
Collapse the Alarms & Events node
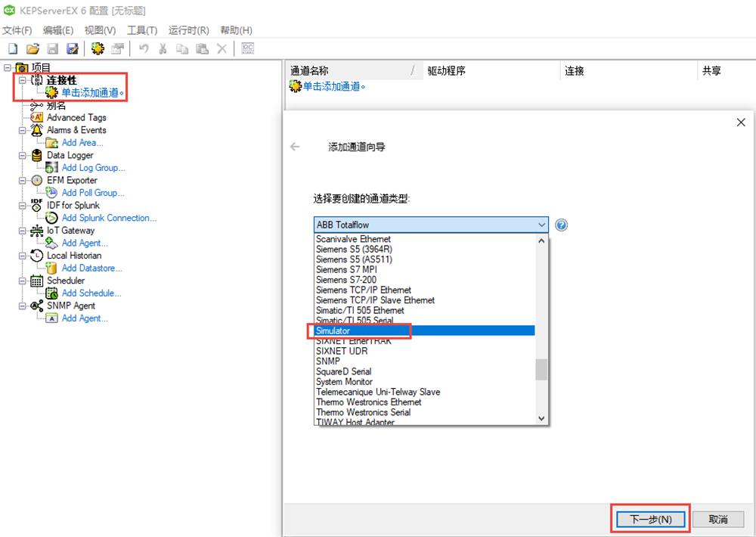tap(22, 130)
